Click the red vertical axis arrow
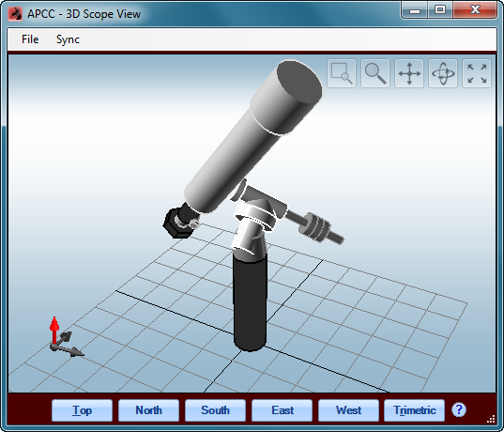504x432 pixels. (54, 330)
